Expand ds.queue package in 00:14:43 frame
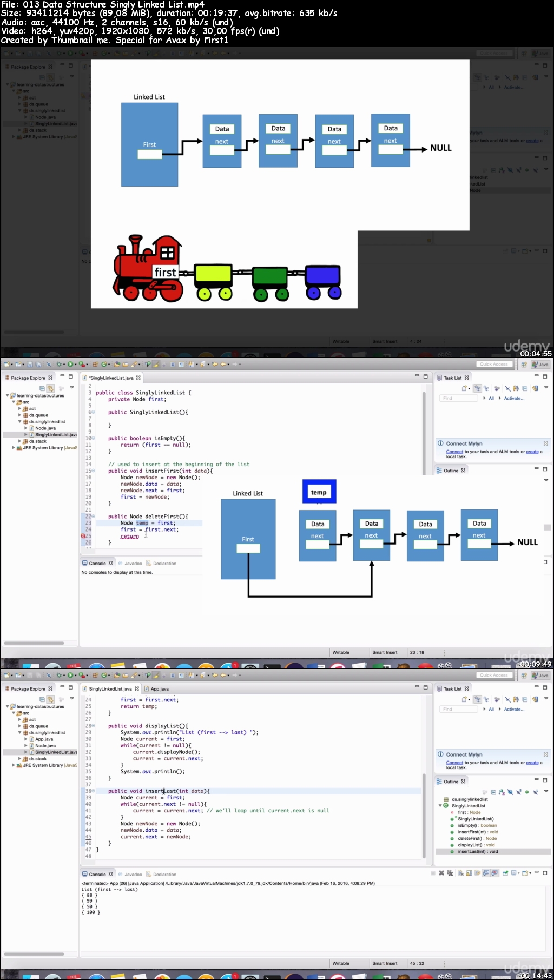The height and width of the screenshot is (980, 554). pyautogui.click(x=19, y=726)
